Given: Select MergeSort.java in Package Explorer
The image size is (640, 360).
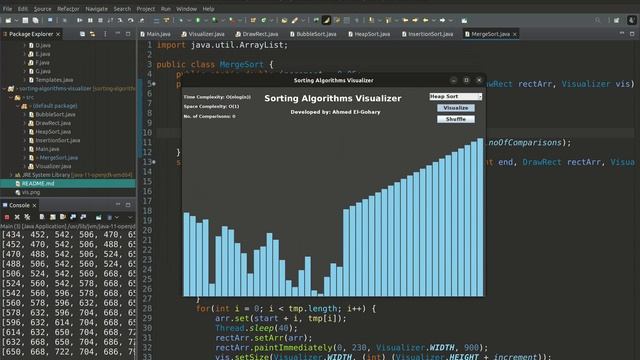Looking at the screenshot, I should click(x=58, y=158).
